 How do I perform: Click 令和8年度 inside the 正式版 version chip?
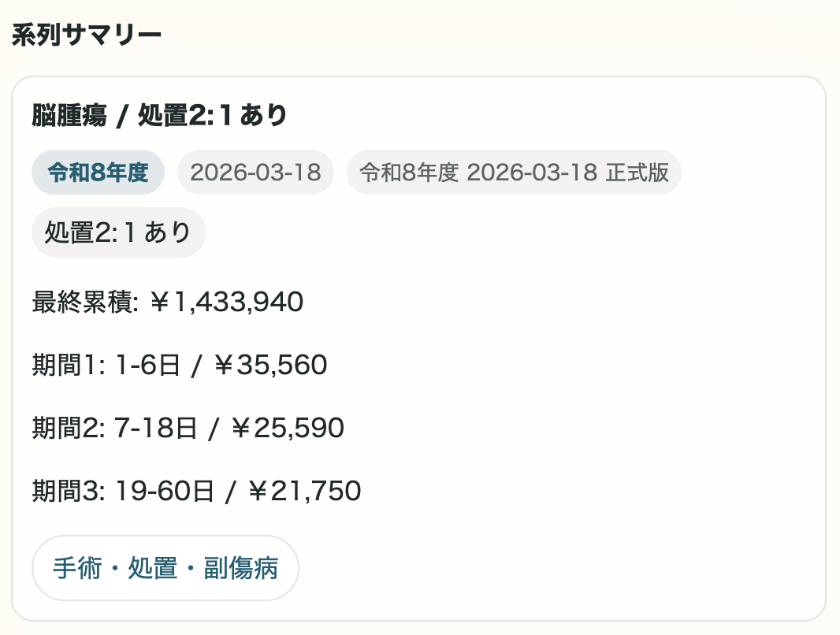click(x=409, y=173)
